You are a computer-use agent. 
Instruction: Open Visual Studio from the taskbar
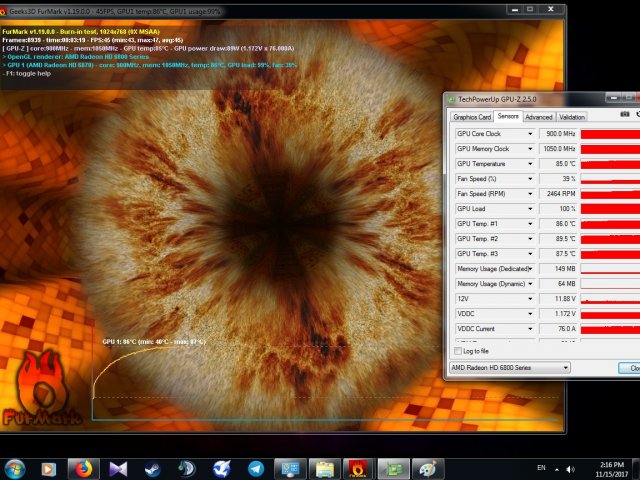(118, 468)
